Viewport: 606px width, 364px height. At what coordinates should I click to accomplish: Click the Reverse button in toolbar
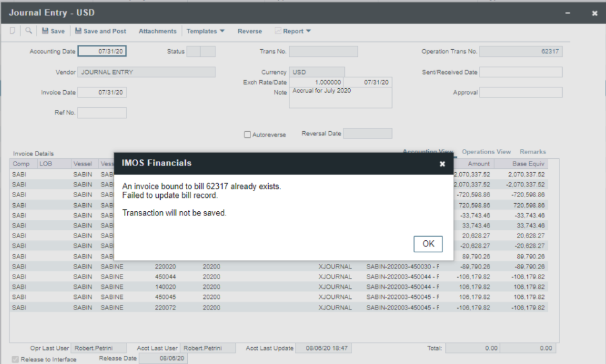coord(250,31)
